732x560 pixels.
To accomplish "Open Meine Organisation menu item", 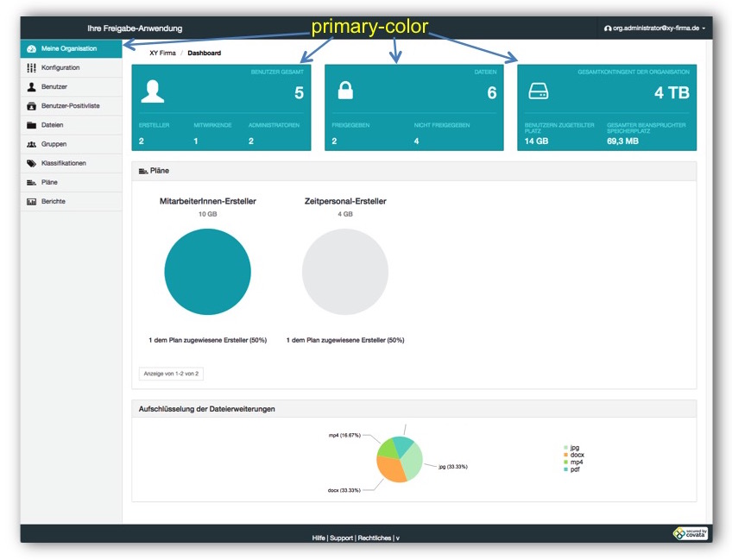I will point(71,48).
